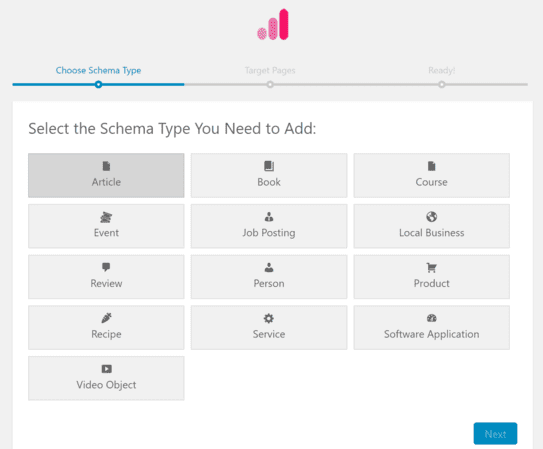Viewport: 543px width, 449px height.
Task: Click the Ready progress marker dot
Action: 442,84
